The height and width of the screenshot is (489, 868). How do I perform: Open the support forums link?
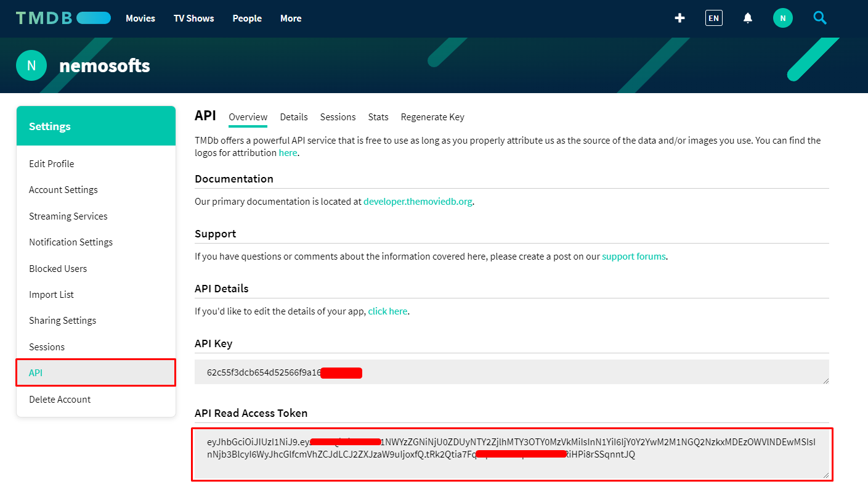click(x=634, y=257)
